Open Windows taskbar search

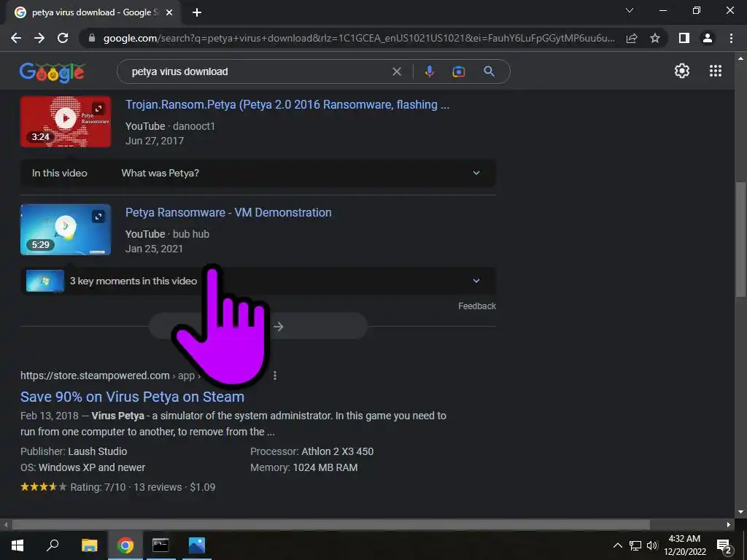[x=53, y=545]
